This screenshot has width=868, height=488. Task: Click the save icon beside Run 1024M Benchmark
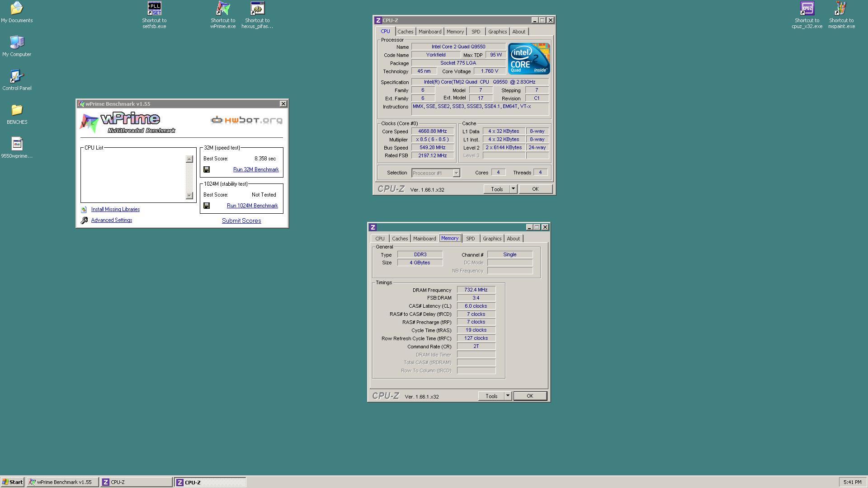tap(207, 206)
